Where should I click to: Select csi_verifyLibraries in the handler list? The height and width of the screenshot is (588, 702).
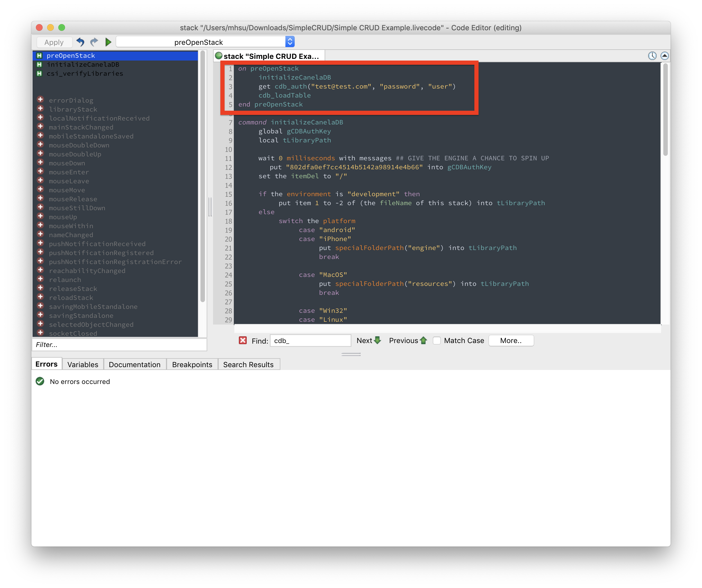(x=115, y=73)
